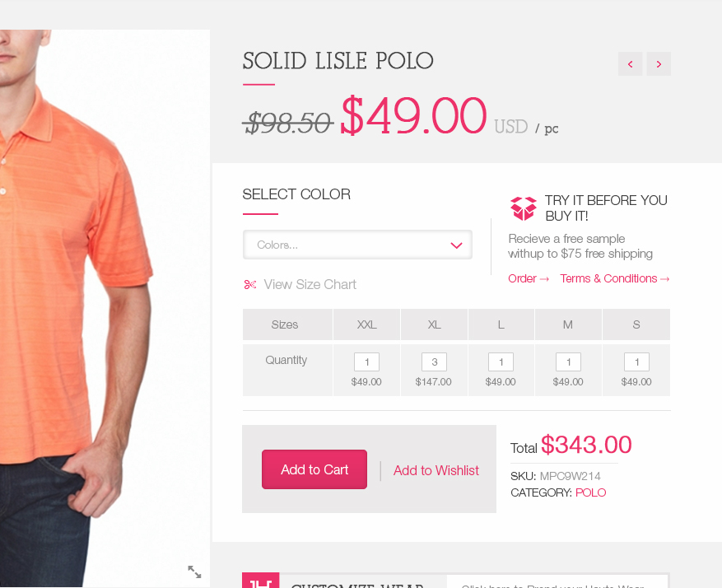Click the XL quantity field showing 3
This screenshot has height=588, width=722.
(x=434, y=362)
